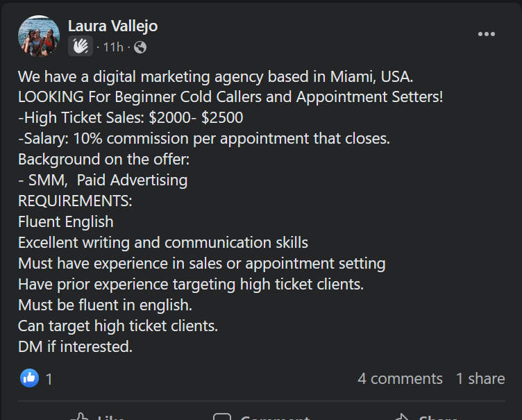The image size is (522, 420).
Task: Click the speech bubble Comment icon
Action: [x=222, y=417]
